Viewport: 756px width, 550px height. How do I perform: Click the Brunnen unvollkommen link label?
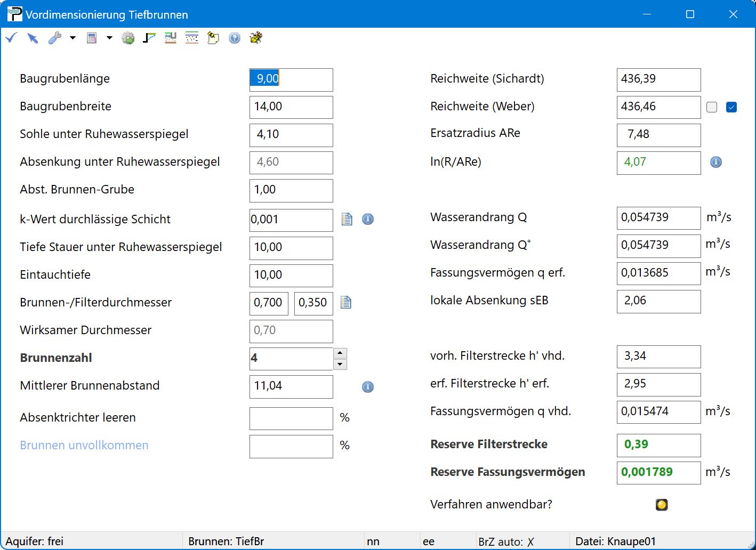point(84,445)
